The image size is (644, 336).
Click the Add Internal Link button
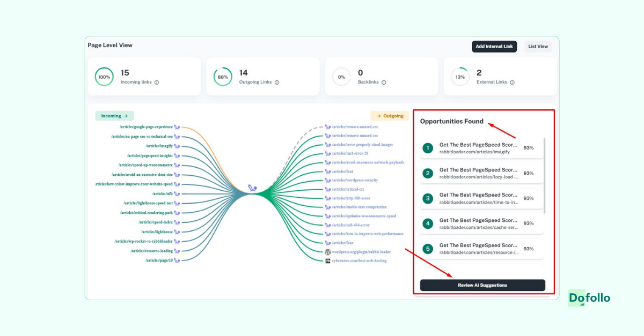(494, 47)
